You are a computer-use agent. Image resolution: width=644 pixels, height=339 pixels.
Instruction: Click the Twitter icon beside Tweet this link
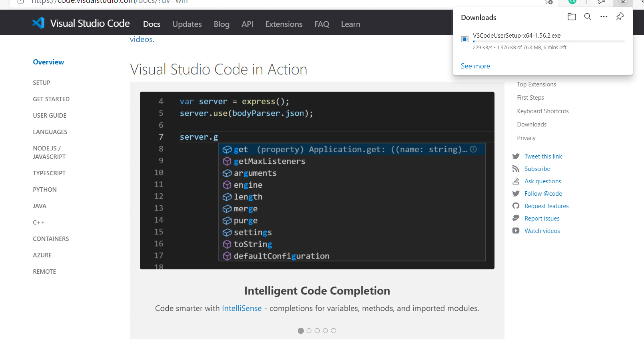click(516, 156)
